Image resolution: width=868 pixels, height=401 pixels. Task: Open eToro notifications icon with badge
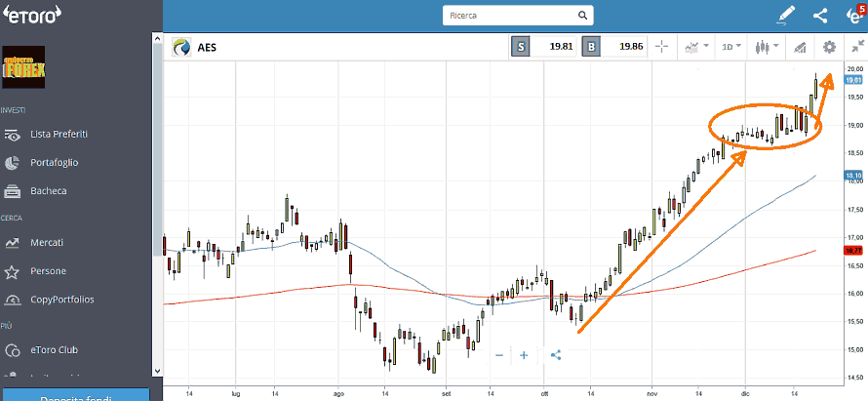pos(853,16)
